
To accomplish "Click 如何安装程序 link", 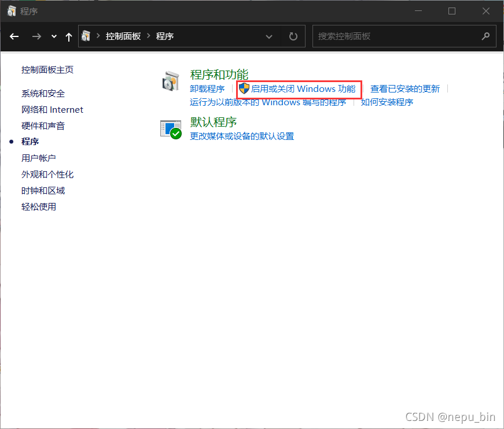I will [x=387, y=102].
